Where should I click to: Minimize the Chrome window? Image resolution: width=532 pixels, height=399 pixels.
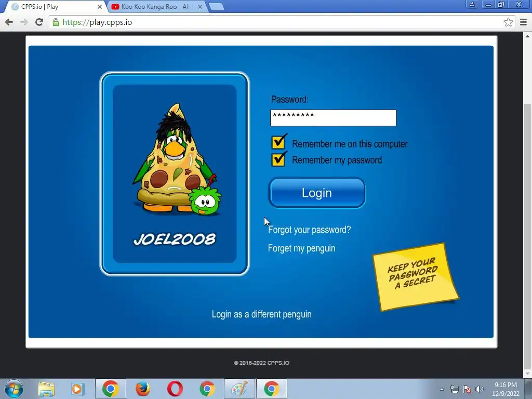(488, 4)
